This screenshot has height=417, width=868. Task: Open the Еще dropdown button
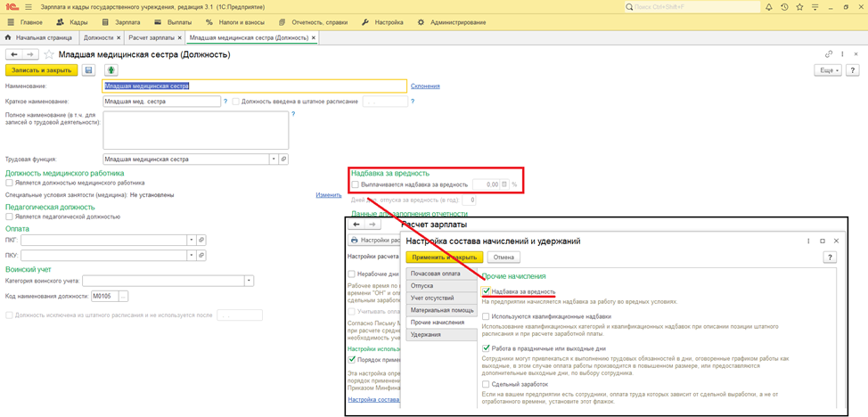[x=828, y=70]
